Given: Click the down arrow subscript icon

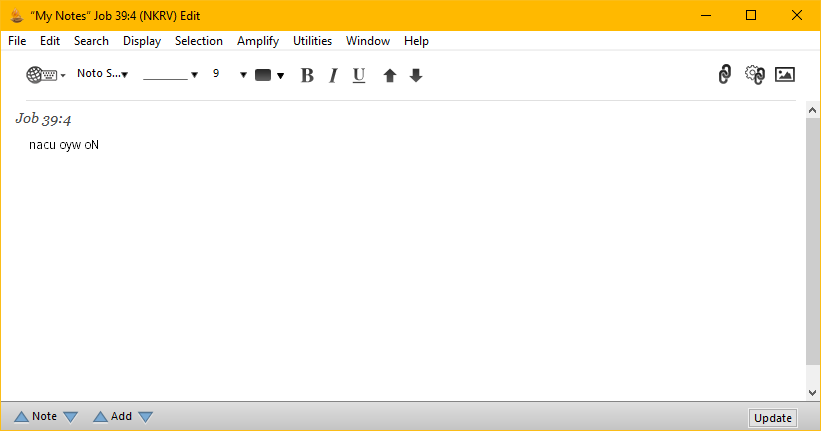Looking at the screenshot, I should point(416,75).
